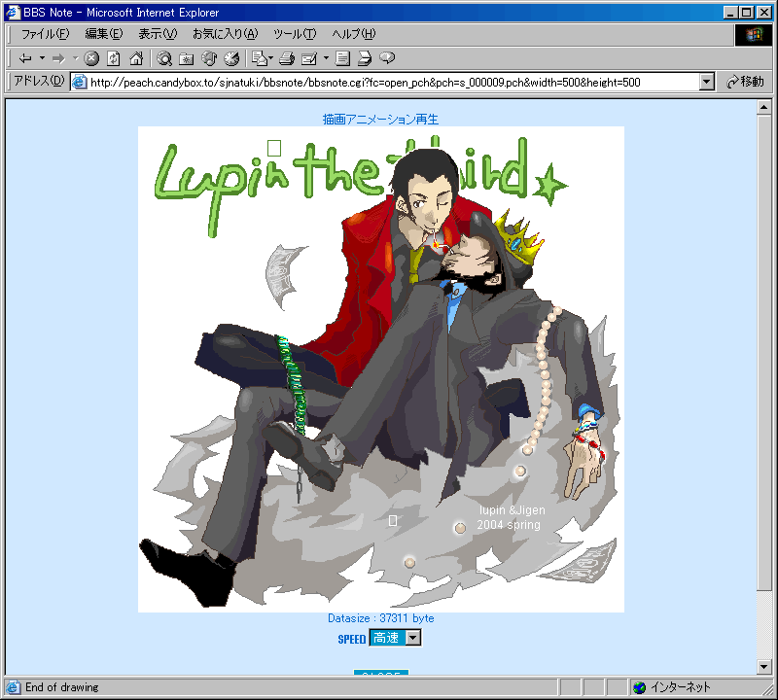Viewport: 778px width, 700px height.
Task: Click the 描画アニメーション再生 heading text
Action: pyautogui.click(x=380, y=119)
